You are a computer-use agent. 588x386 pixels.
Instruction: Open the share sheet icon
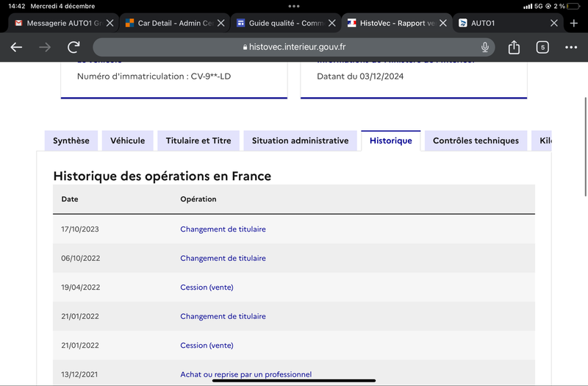pos(514,47)
